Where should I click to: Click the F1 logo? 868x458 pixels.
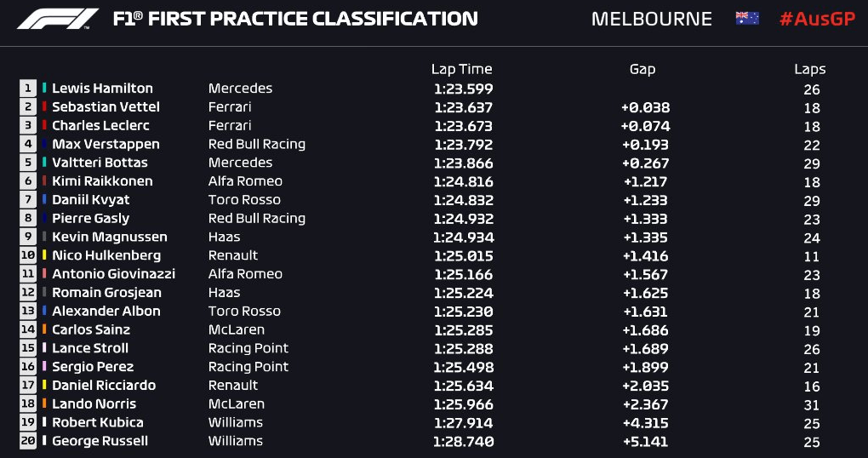point(58,19)
